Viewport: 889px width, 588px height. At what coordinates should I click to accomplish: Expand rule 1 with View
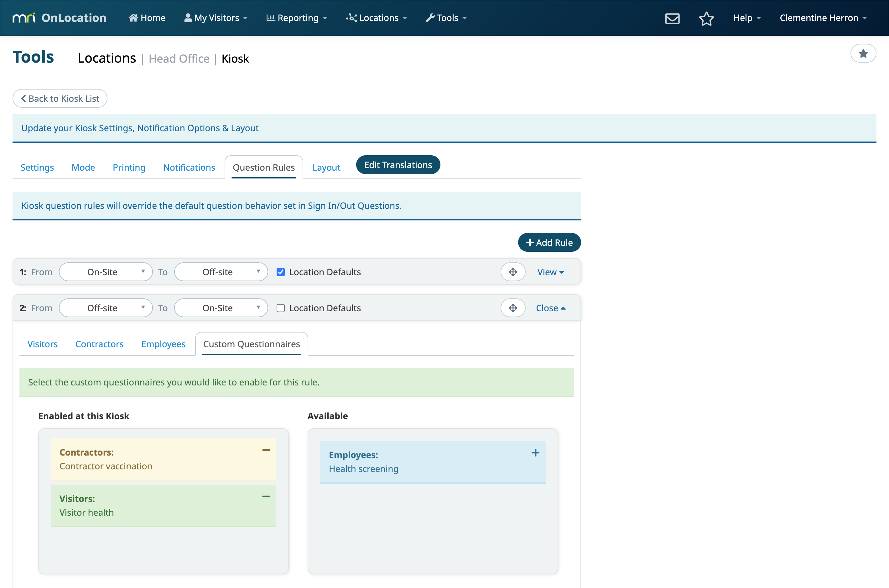550,272
